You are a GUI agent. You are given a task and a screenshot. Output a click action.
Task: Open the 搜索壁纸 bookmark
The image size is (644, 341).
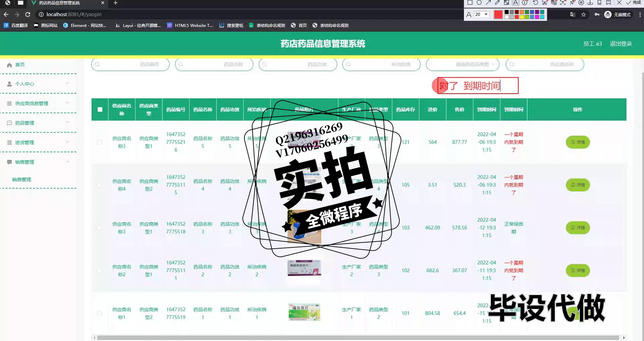click(x=231, y=25)
